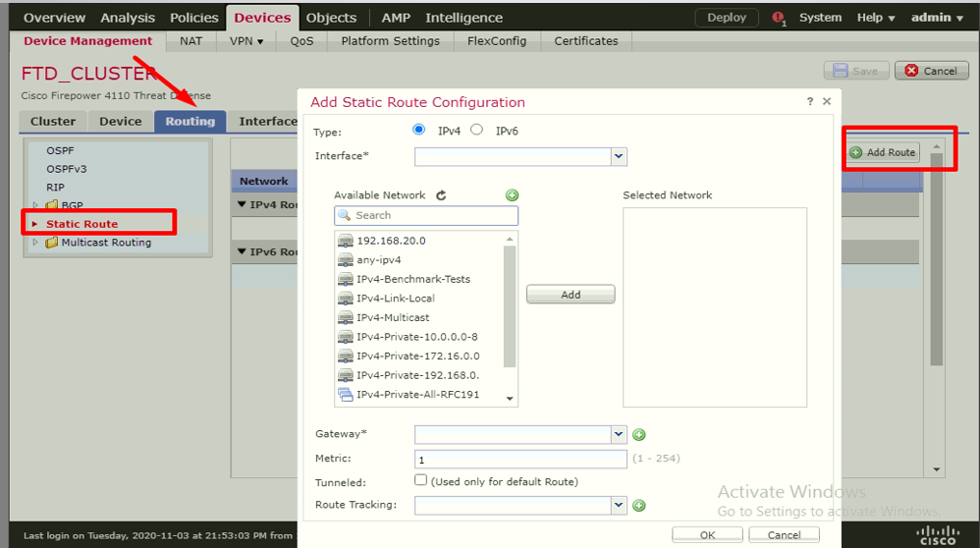Open the Certificates sub-tab
The image size is (980, 548).
[x=586, y=41]
